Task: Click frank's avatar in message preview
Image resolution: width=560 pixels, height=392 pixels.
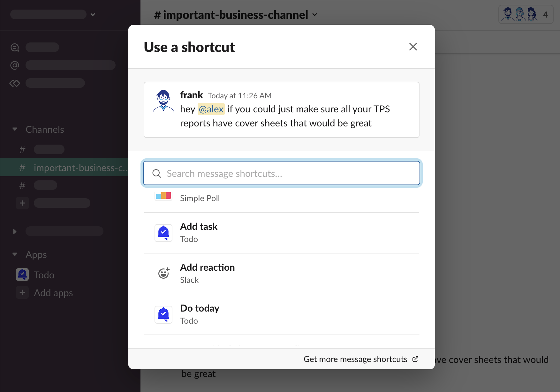Action: (163, 101)
